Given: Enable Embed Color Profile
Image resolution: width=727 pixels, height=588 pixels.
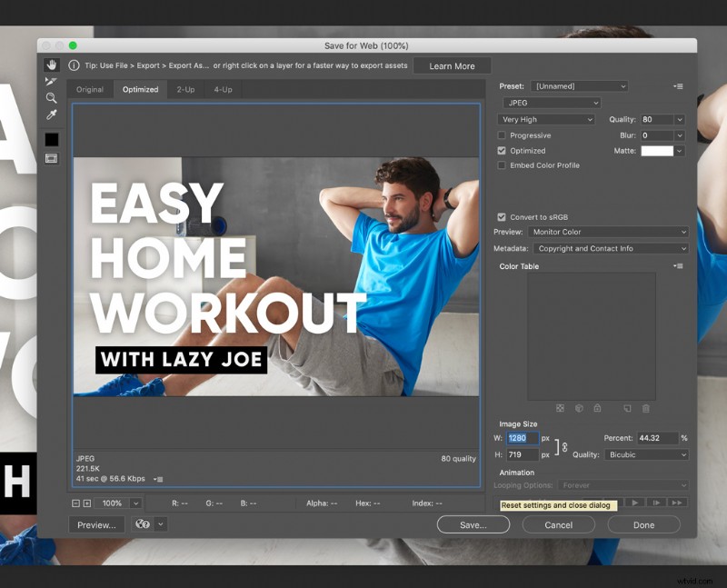Looking at the screenshot, I should tap(503, 164).
